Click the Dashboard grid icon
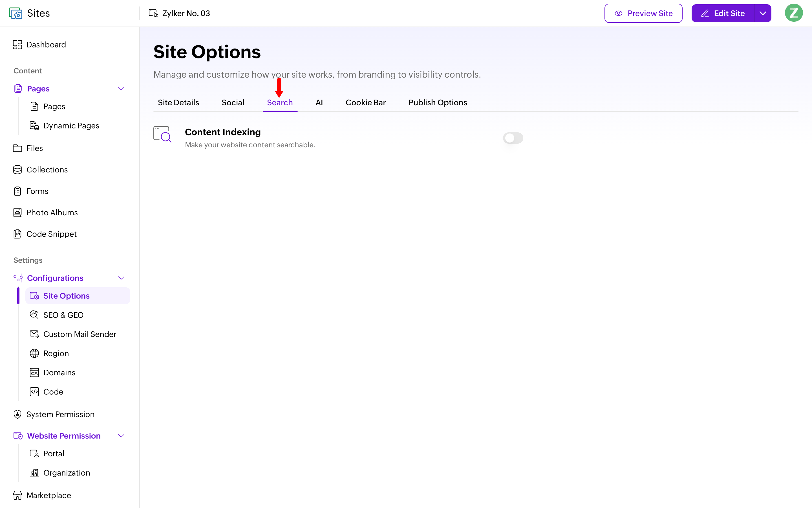Image resolution: width=812 pixels, height=508 pixels. tap(17, 45)
